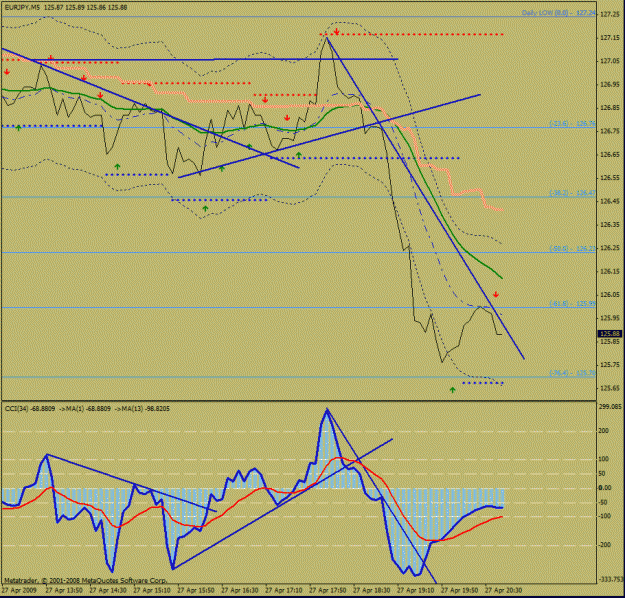Select the 126.35 price scale value
The height and width of the screenshot is (598, 625).
click(610, 224)
